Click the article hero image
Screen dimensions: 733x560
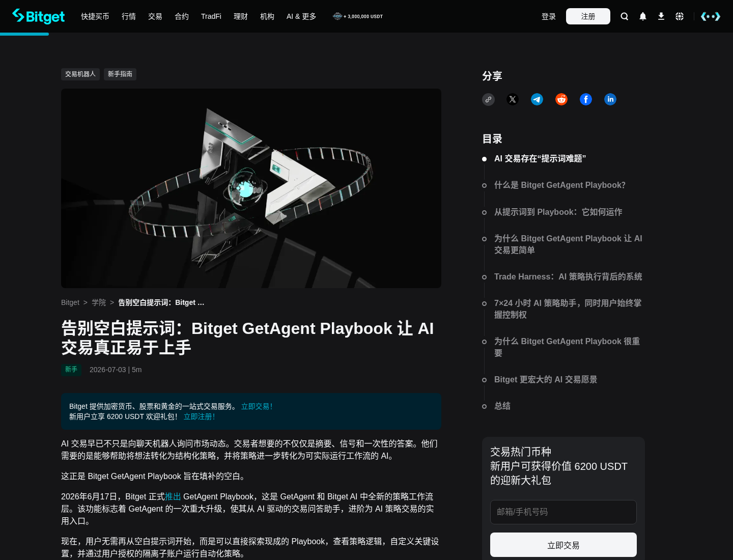[251, 188]
